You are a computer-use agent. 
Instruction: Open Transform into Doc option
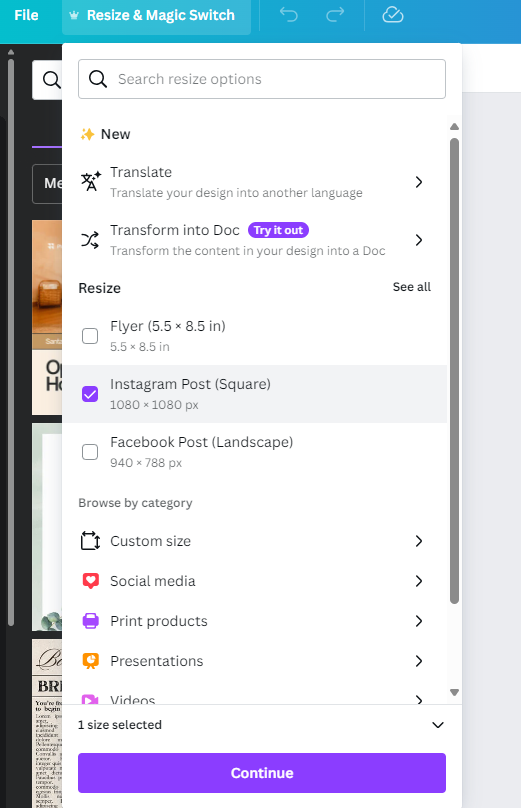pyautogui.click(x=255, y=240)
